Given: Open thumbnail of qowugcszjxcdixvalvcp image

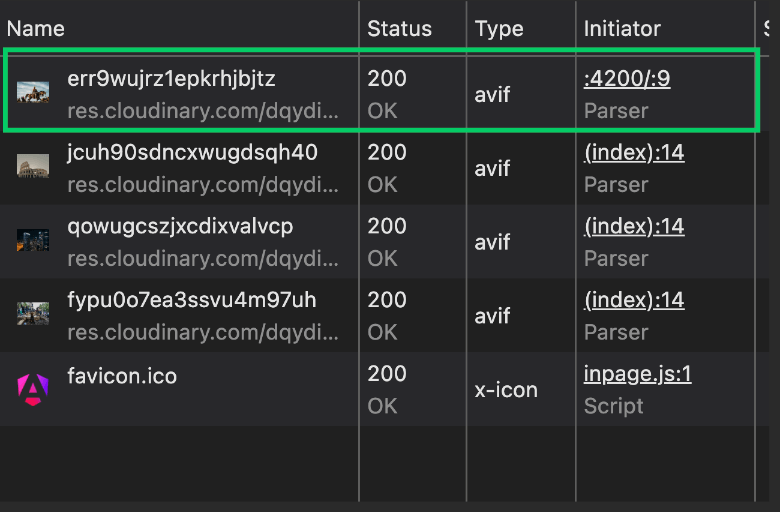Looking at the screenshot, I should point(33,240).
